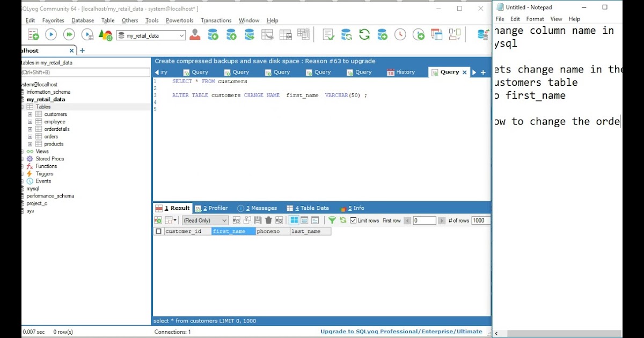Click the execute and edit resultset icon
The width and height of the screenshot is (644, 338).
[87, 35]
